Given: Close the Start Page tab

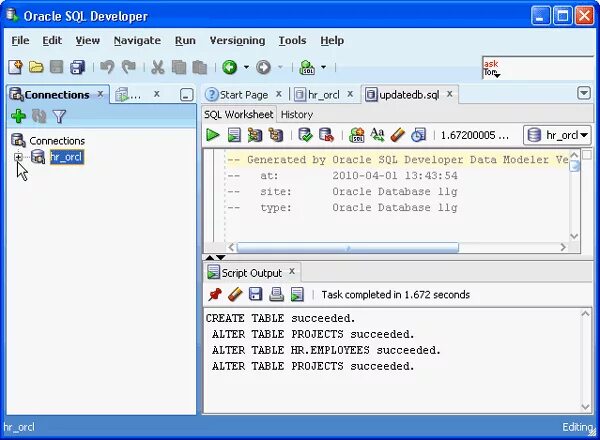Looking at the screenshot, I should point(279,94).
